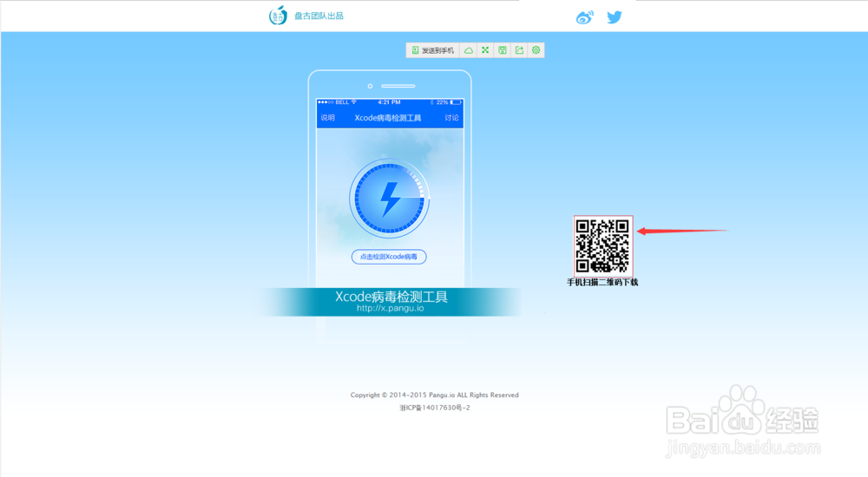Click the lightning bolt scan dial

pos(389,198)
